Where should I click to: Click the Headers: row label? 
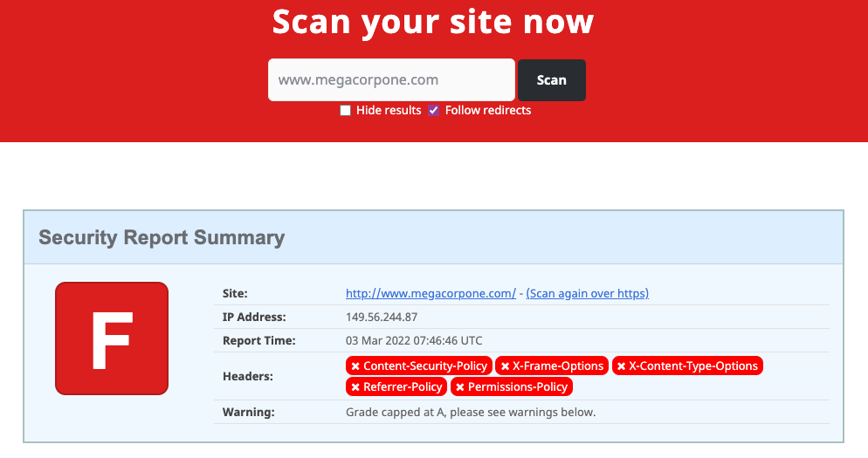[x=248, y=376]
